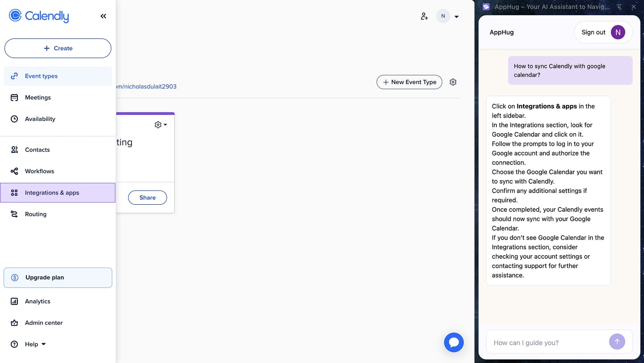
Task: Click bold 'Integrations & apps' in AppHug reply
Action: (x=547, y=106)
